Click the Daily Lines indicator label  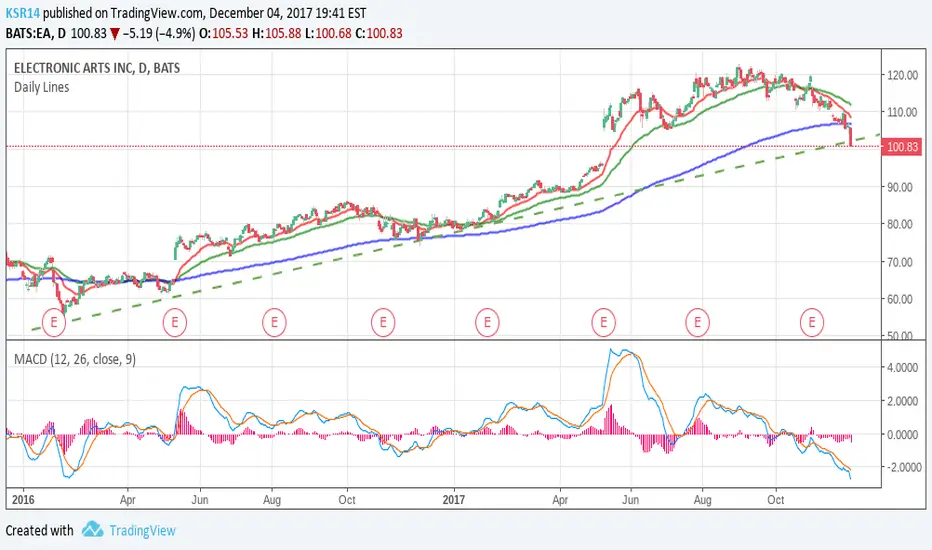42,87
